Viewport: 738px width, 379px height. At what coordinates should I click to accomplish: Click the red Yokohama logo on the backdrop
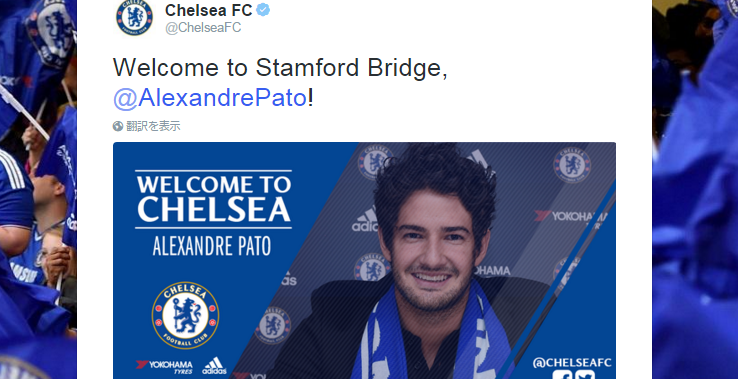[x=570, y=217]
